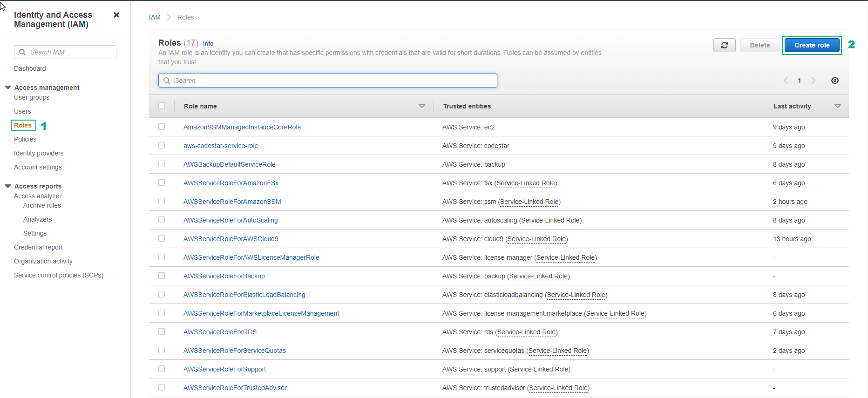
Task: Click the refresh roles icon button
Action: coord(725,45)
